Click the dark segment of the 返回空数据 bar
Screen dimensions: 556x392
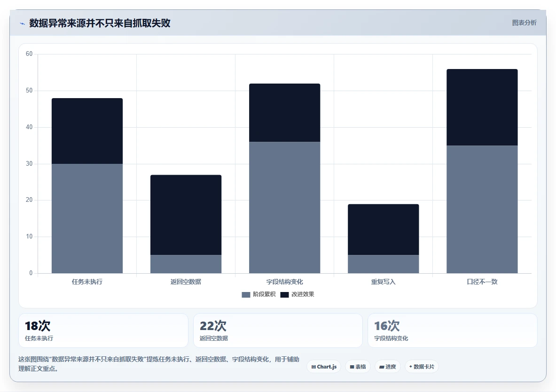(186, 215)
